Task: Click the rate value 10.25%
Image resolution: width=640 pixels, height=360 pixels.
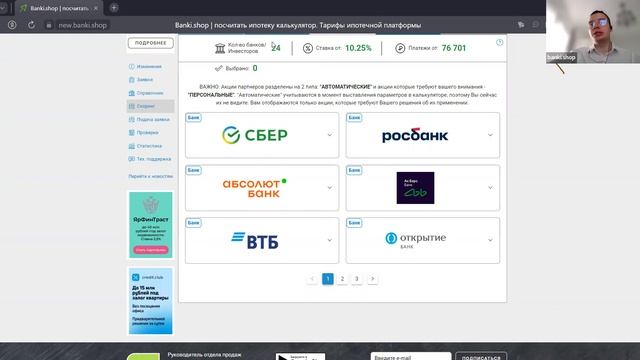Action: coord(358,48)
